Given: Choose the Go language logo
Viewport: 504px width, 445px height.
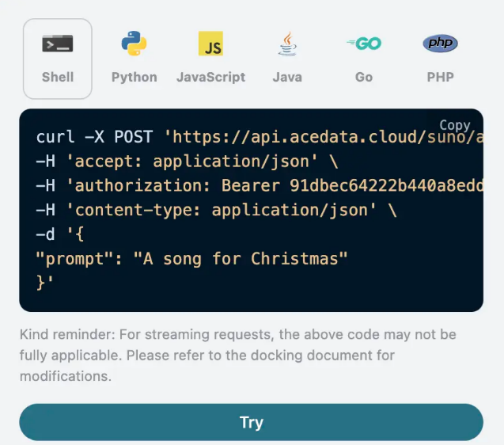Looking at the screenshot, I should click(364, 44).
